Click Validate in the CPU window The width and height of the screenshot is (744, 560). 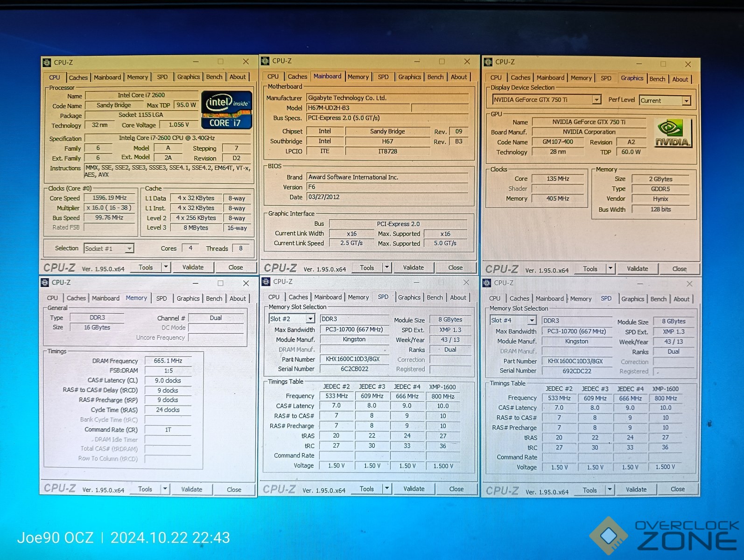[193, 267]
